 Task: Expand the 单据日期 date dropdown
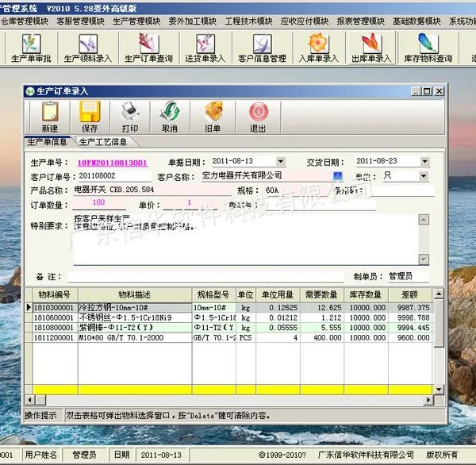tap(281, 161)
